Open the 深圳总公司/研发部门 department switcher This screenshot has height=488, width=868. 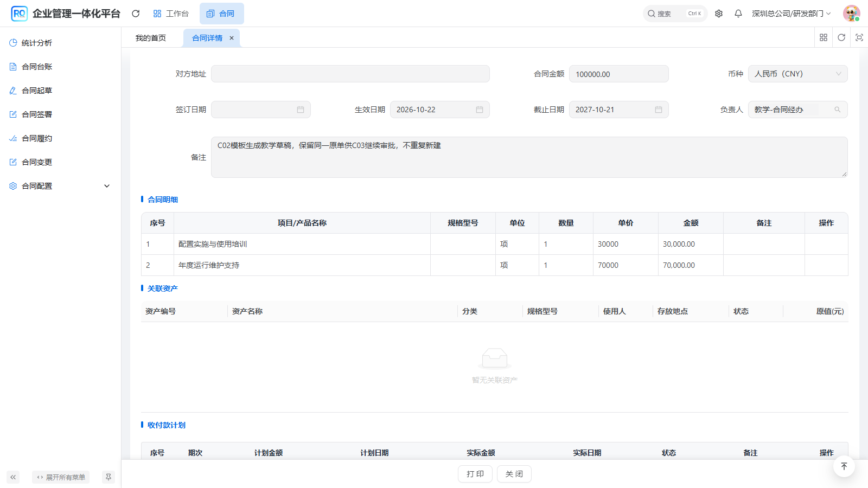point(792,14)
